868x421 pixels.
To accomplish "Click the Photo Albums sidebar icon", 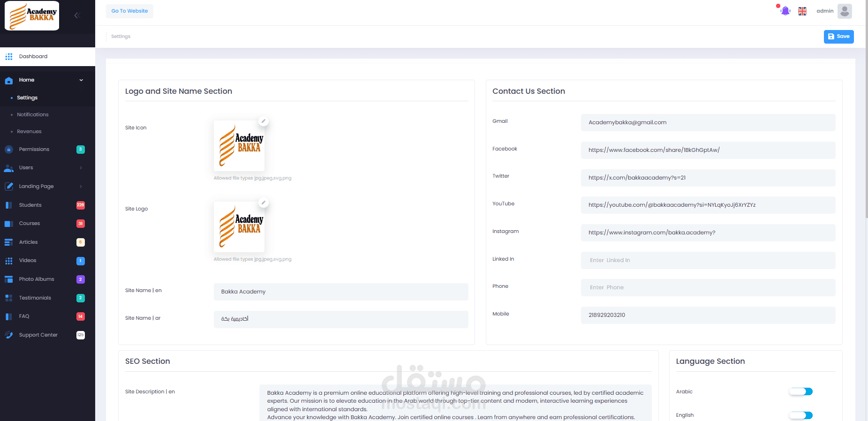I will [x=9, y=279].
